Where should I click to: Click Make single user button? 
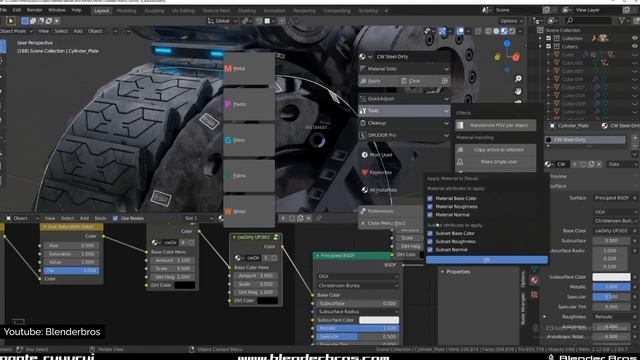tap(496, 162)
